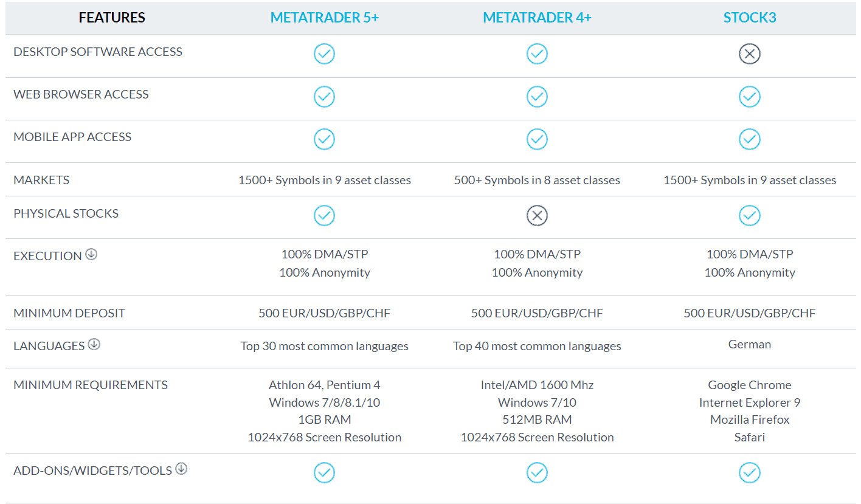
Task: Click 'Mozilla Firefox' requirement text
Action: [750, 419]
